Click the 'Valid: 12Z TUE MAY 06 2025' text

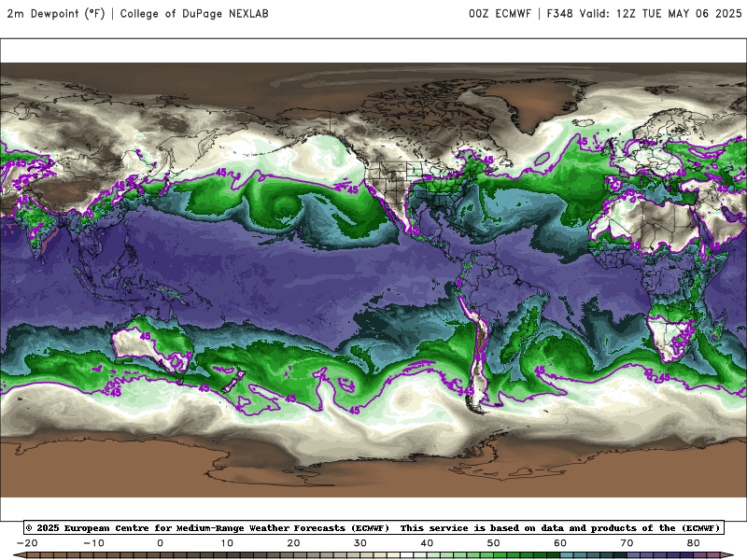(660, 14)
